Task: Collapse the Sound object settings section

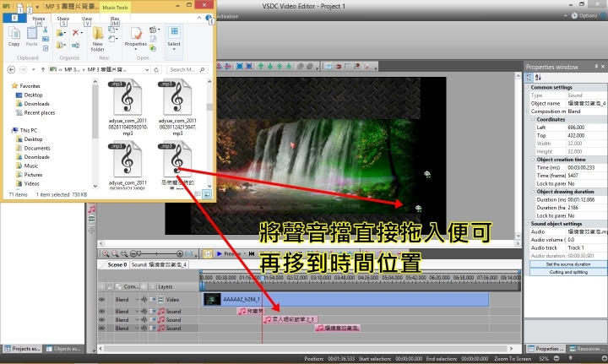Action: tap(528, 224)
